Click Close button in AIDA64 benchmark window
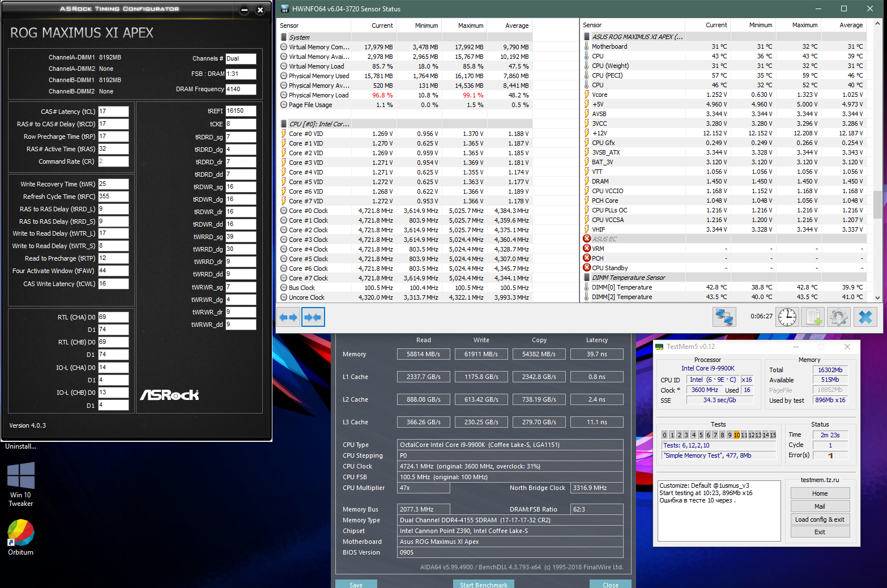 tap(611, 584)
